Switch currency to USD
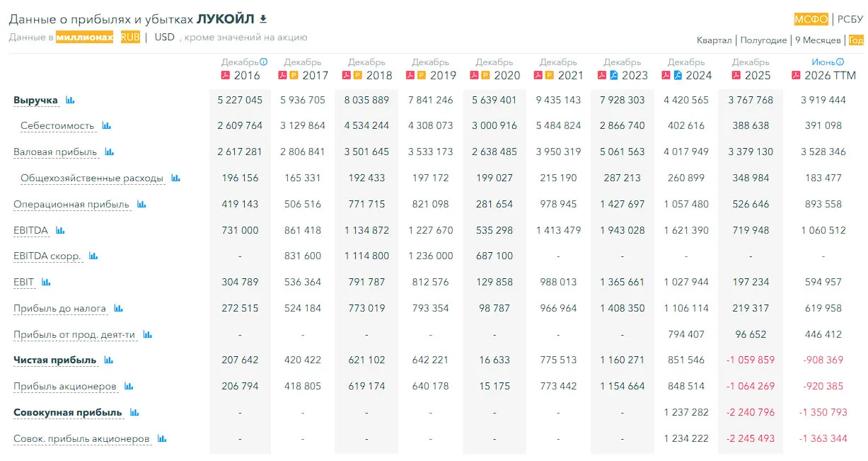 pyautogui.click(x=165, y=38)
